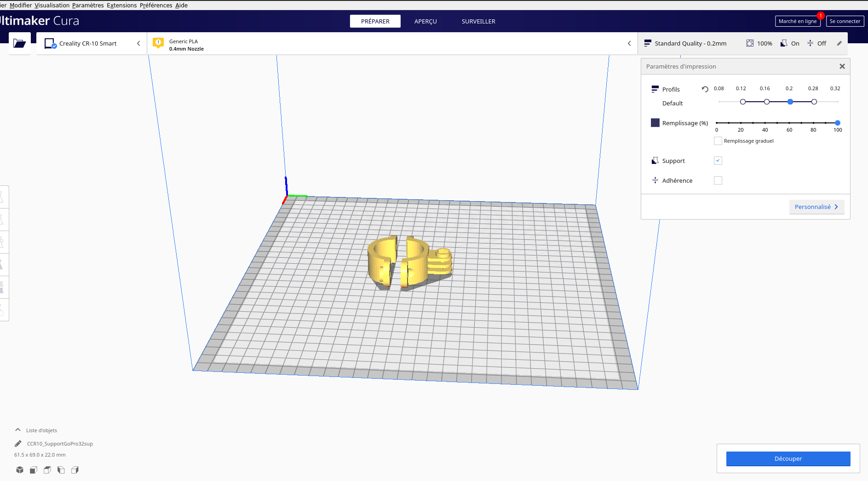Click the pencil icon in print settings bar
Image resolution: width=868 pixels, height=481 pixels.
839,43
